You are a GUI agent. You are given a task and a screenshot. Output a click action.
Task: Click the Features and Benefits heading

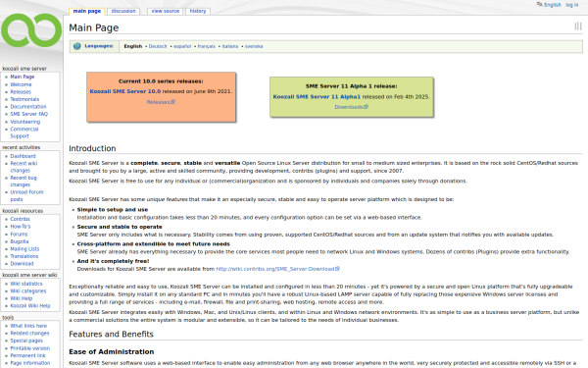click(111, 335)
